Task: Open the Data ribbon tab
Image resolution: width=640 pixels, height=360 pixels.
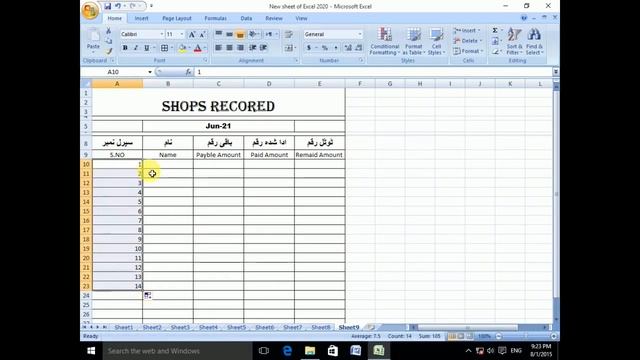Action: pyautogui.click(x=246, y=18)
